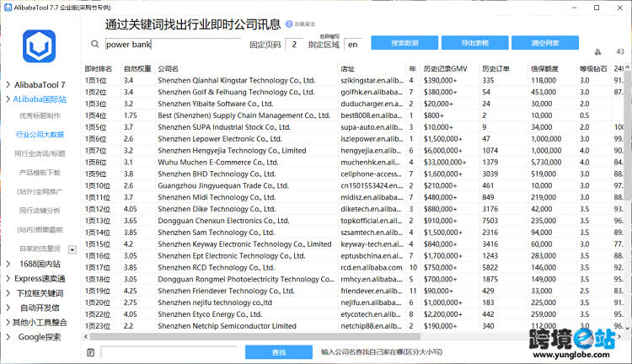Click the company name lookup field
This screenshot has width=632, height=364.
[x=169, y=352]
